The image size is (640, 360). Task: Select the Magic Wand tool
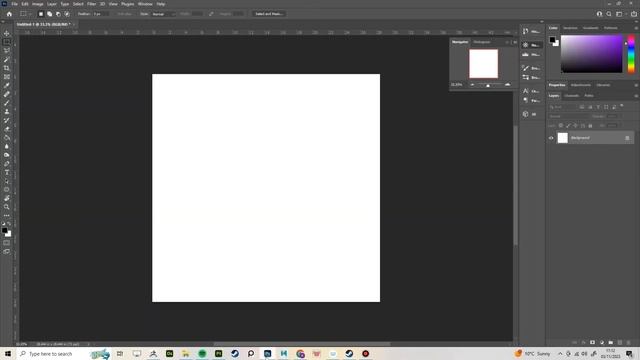(x=7, y=59)
